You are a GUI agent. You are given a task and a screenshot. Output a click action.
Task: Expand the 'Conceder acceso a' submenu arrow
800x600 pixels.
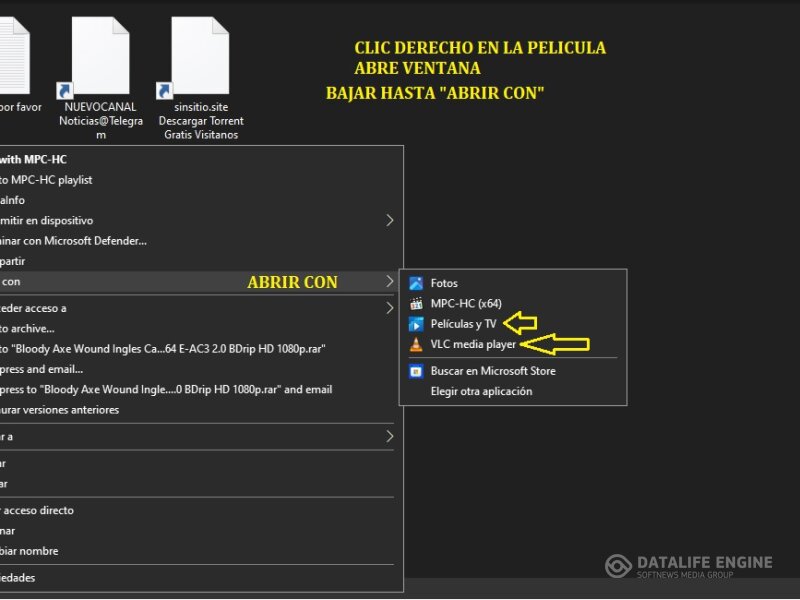pos(390,308)
